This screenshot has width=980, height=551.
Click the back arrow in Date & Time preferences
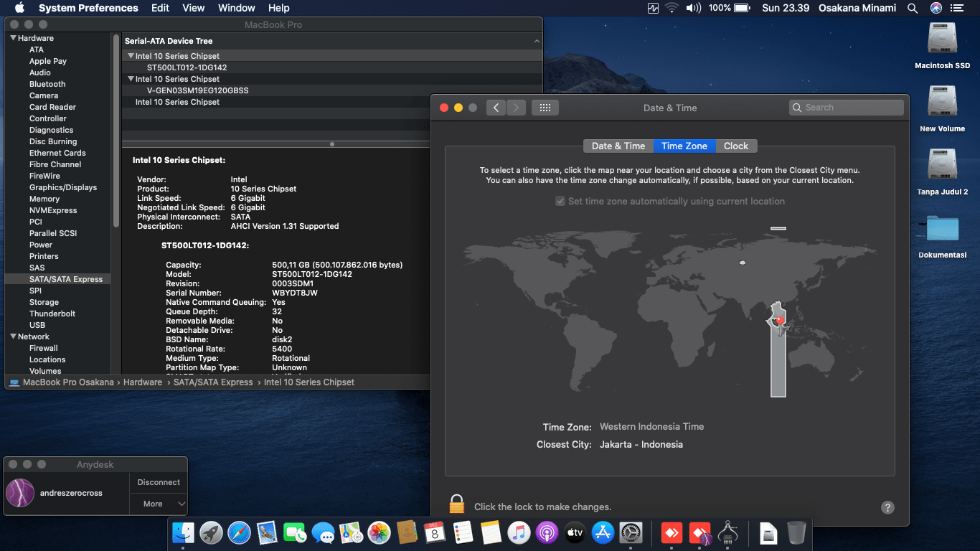pos(496,107)
